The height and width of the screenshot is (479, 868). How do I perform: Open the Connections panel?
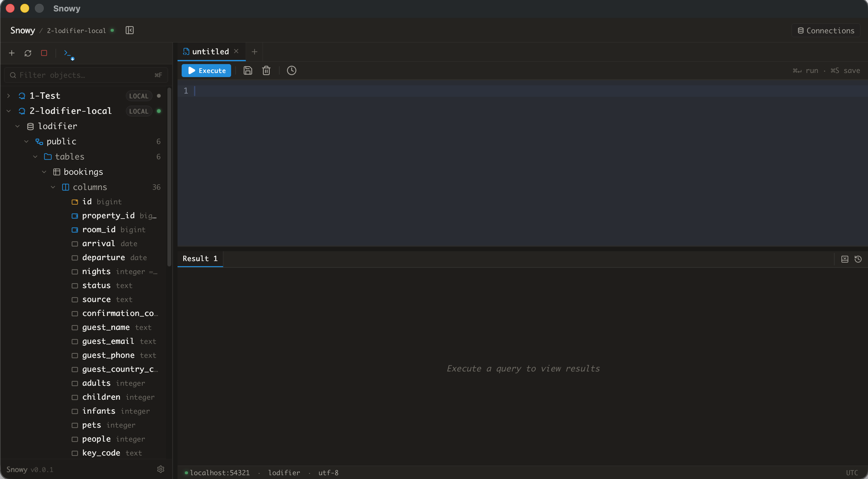click(x=826, y=30)
